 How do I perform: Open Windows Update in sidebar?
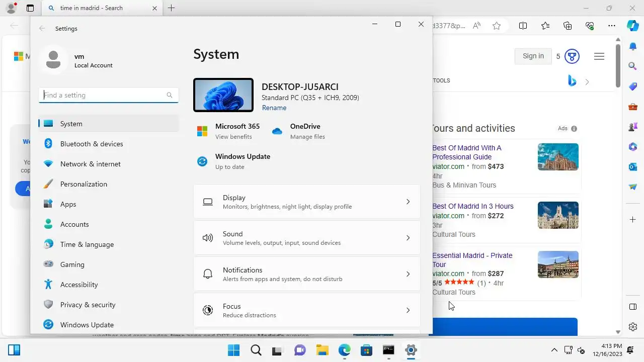pyautogui.click(x=108, y=325)
